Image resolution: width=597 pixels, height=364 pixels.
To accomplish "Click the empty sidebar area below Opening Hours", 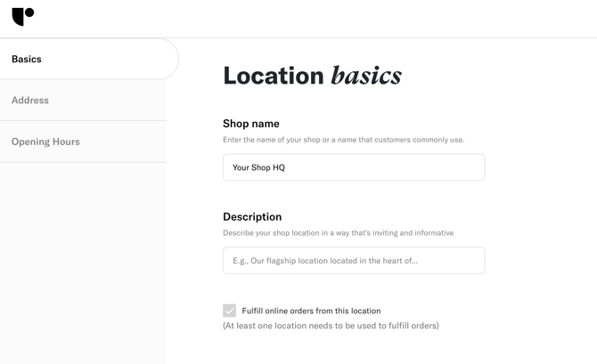I will coord(83,263).
